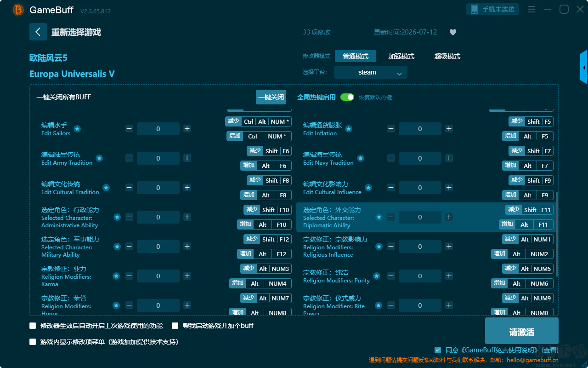Go back with the reselect game arrow
This screenshot has height=368, width=588.
[x=38, y=32]
